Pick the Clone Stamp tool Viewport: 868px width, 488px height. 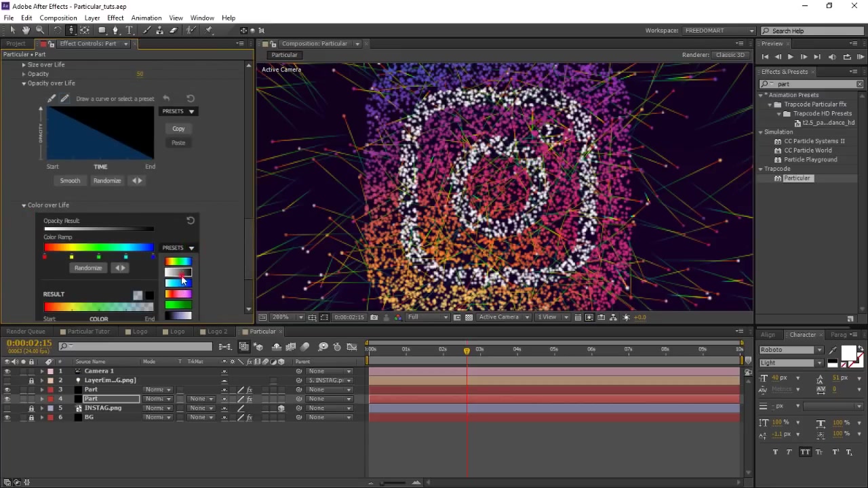pyautogui.click(x=160, y=30)
